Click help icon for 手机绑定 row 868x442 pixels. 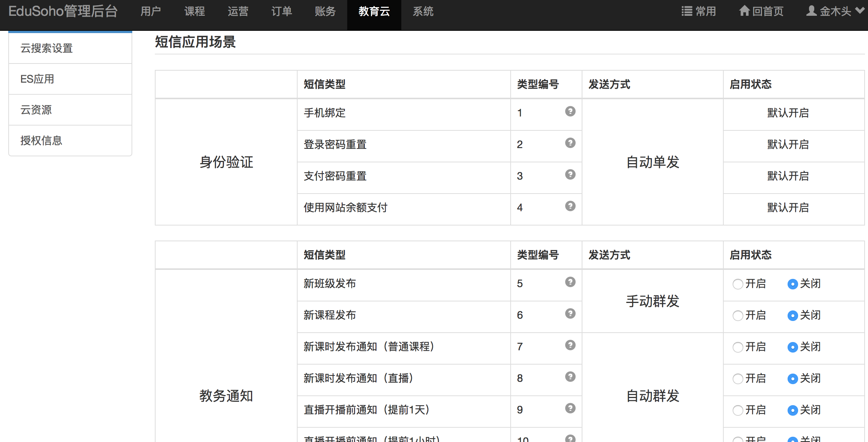point(570,111)
